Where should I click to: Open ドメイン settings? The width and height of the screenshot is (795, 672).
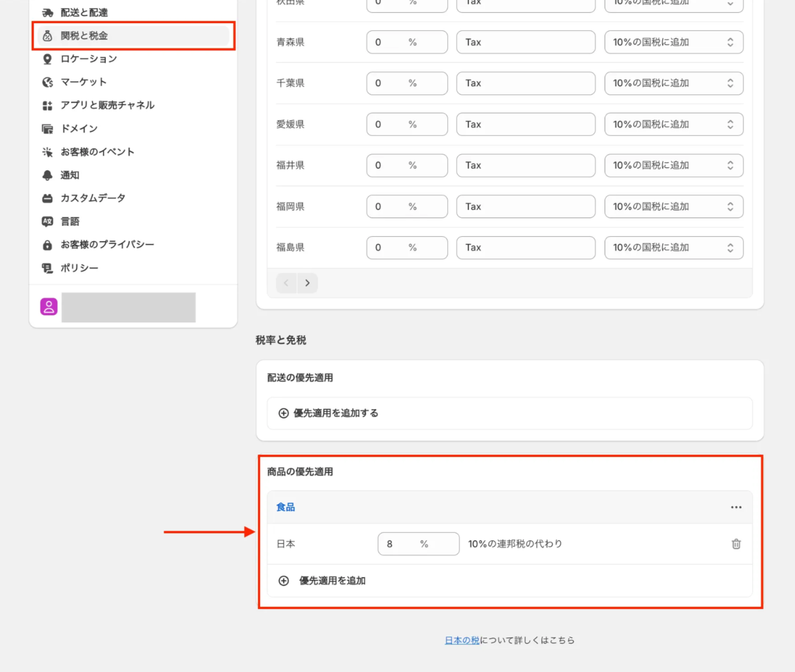[134, 128]
